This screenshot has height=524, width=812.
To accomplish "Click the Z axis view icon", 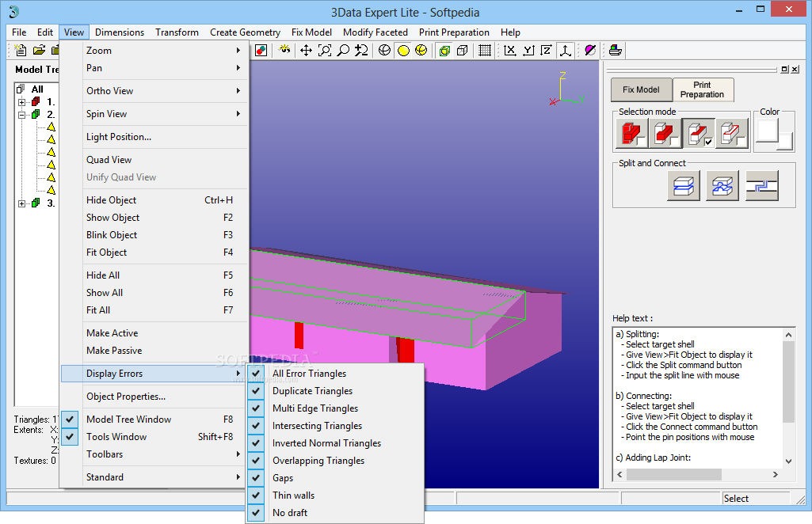I will (547, 50).
